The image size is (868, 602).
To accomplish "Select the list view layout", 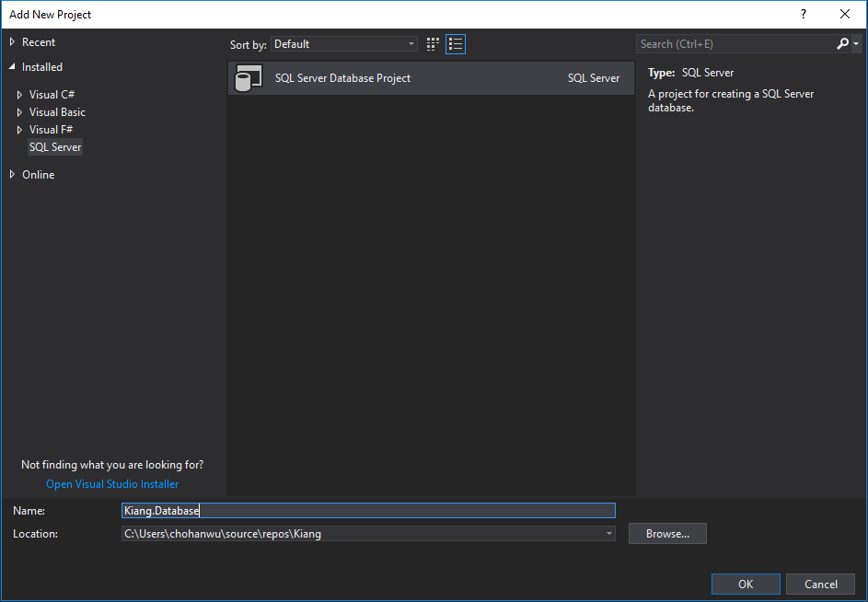I will pyautogui.click(x=455, y=43).
